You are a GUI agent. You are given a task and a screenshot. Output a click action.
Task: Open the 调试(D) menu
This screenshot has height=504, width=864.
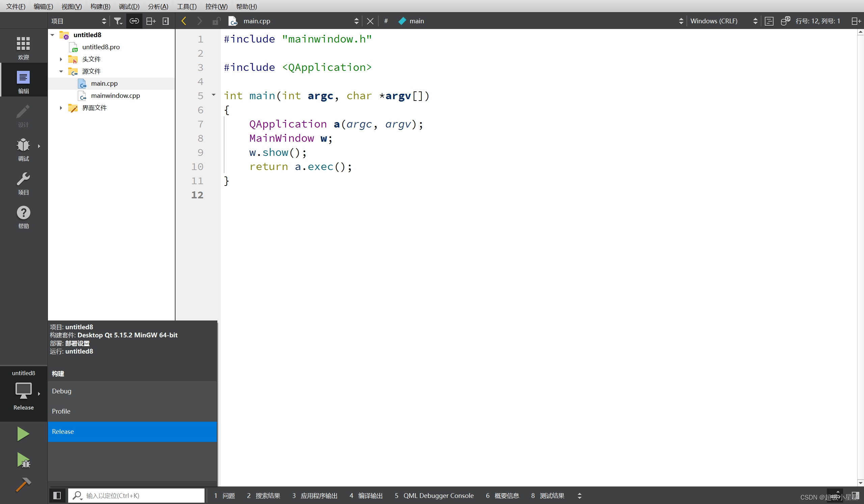point(129,6)
